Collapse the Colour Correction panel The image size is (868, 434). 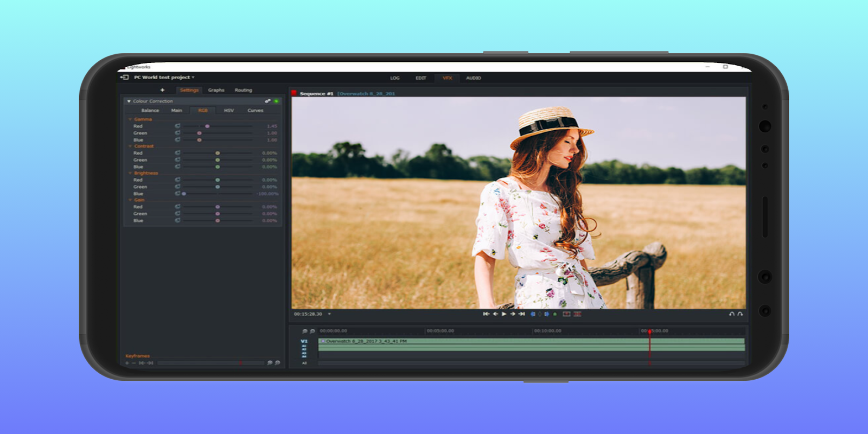coord(129,101)
